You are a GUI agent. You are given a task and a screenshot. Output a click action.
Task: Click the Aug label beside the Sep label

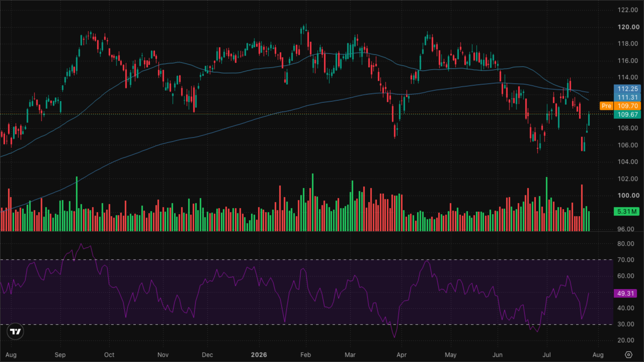pos(11,355)
